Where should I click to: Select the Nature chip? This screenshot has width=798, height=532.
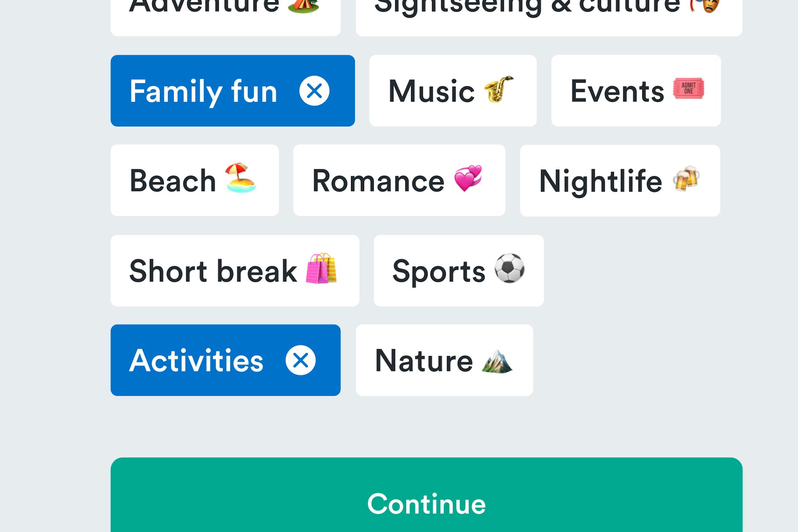pos(444,360)
